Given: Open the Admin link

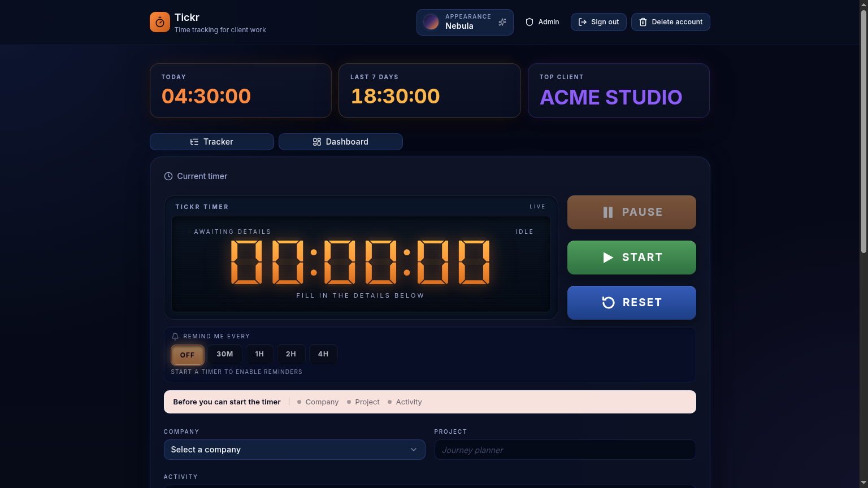Looking at the screenshot, I should tap(542, 22).
